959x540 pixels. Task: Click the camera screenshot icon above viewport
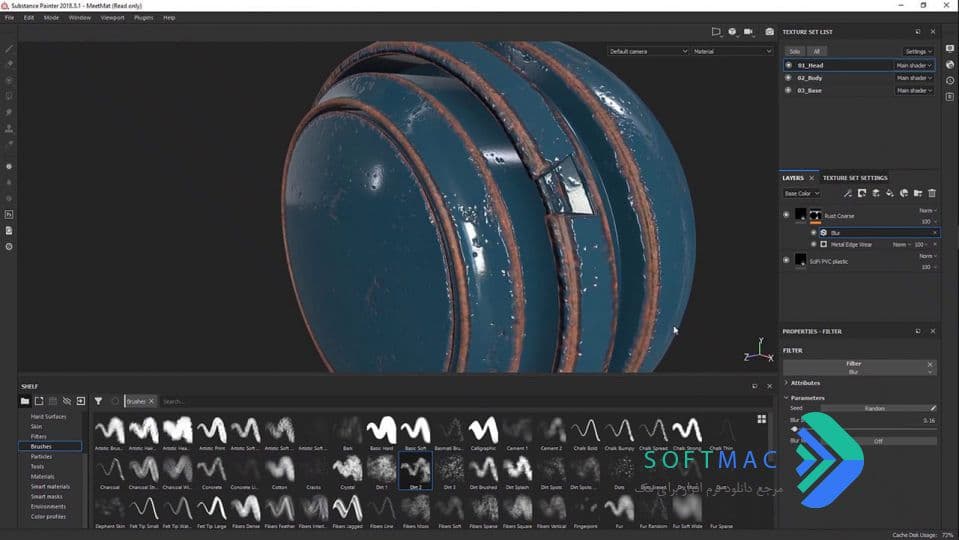point(769,32)
